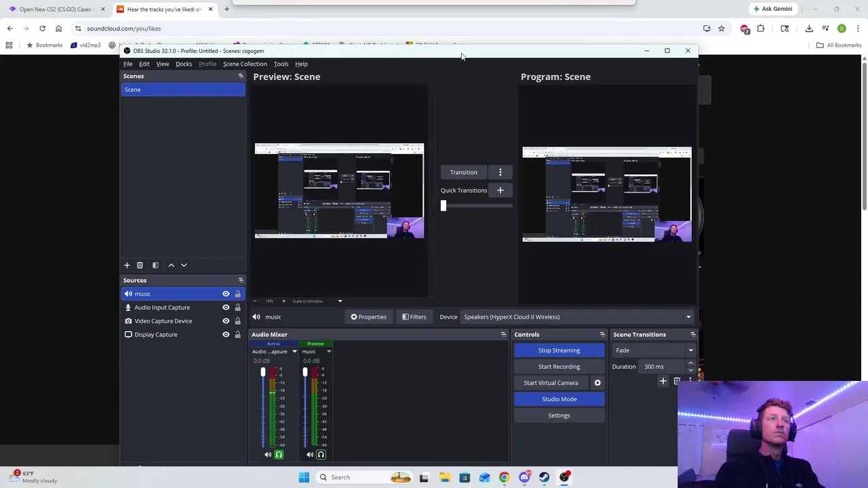Image resolution: width=868 pixels, height=488 pixels.
Task: Bookmark this page with the star icon
Action: click(722, 28)
